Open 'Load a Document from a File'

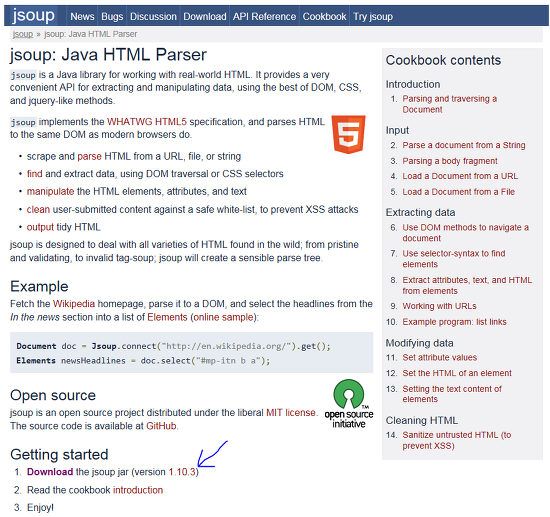click(458, 192)
